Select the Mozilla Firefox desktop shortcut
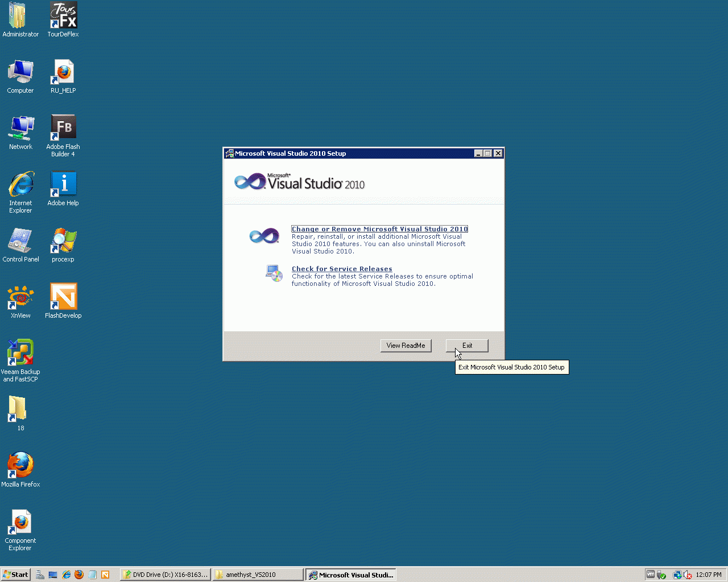This screenshot has width=728, height=582. (x=20, y=470)
